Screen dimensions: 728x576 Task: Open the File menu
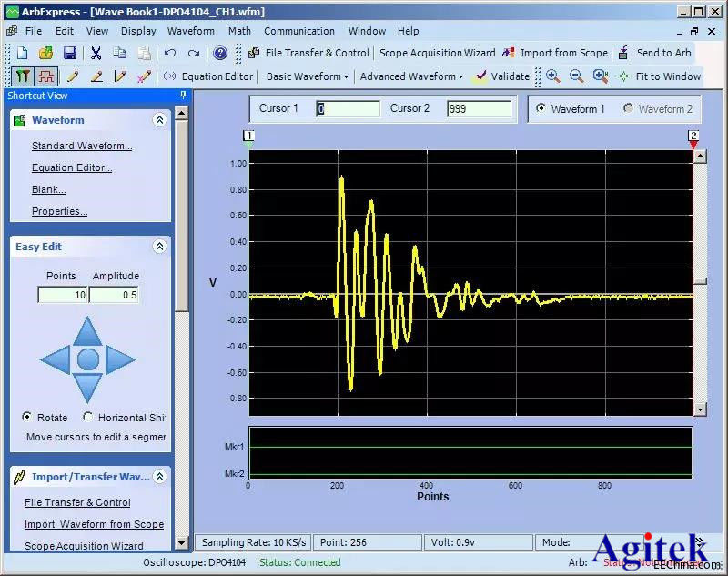[34, 31]
